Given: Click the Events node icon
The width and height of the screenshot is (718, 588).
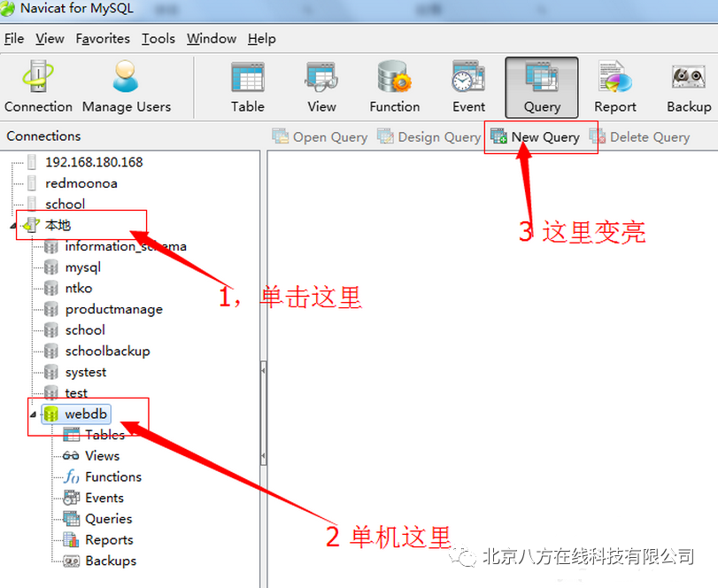Looking at the screenshot, I should click(x=72, y=498).
